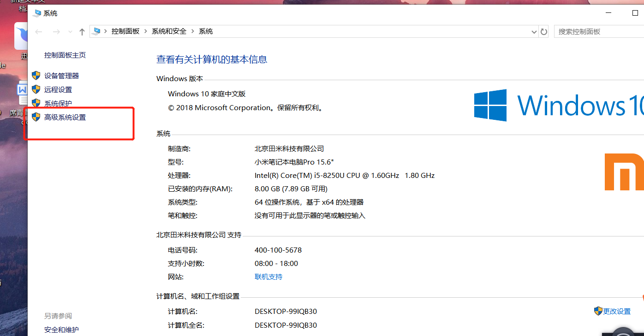
Task: Open 安全和维护 link
Action: click(61, 330)
